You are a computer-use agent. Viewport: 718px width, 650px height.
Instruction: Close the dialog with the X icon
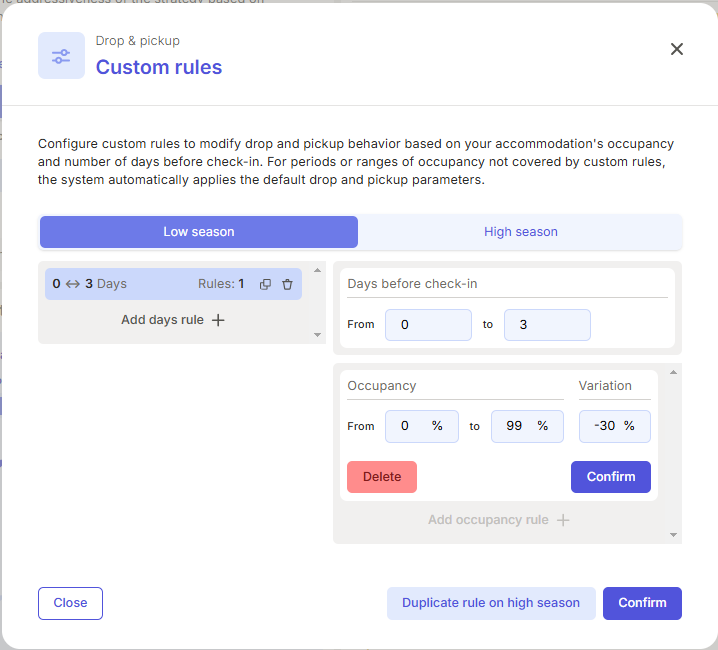[x=676, y=49]
